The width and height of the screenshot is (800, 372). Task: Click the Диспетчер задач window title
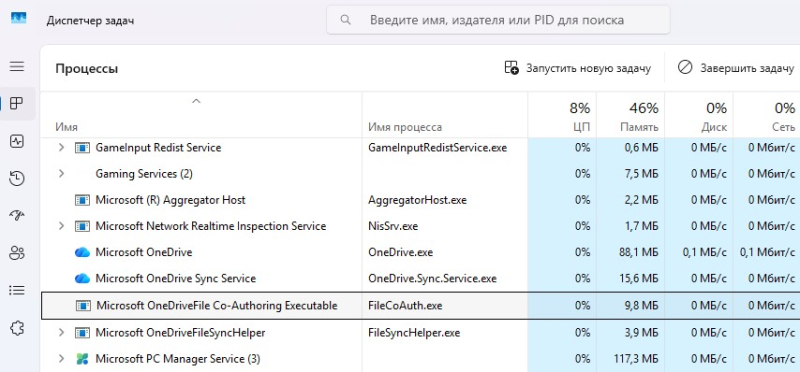91,20
